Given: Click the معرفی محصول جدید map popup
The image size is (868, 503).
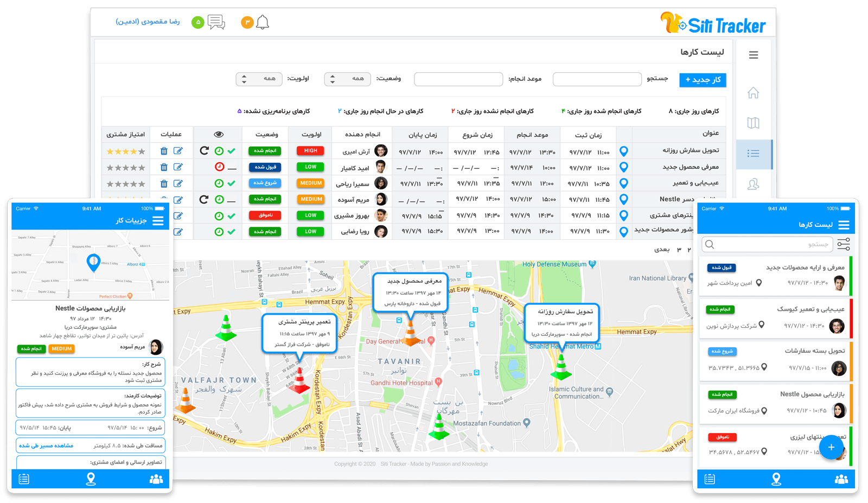Looking at the screenshot, I should pos(411,292).
